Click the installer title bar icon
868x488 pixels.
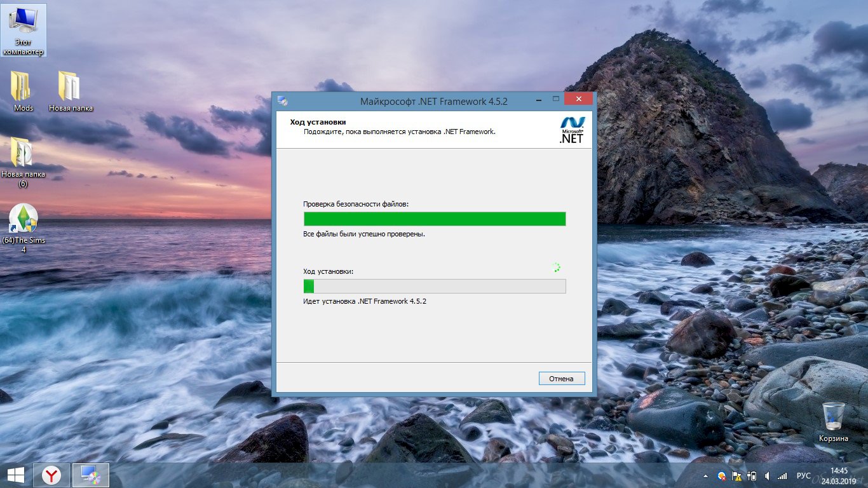[283, 101]
